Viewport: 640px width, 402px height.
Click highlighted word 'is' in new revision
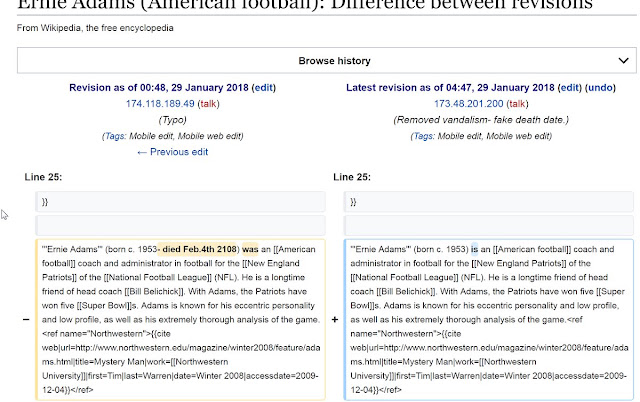pyautogui.click(x=474, y=249)
